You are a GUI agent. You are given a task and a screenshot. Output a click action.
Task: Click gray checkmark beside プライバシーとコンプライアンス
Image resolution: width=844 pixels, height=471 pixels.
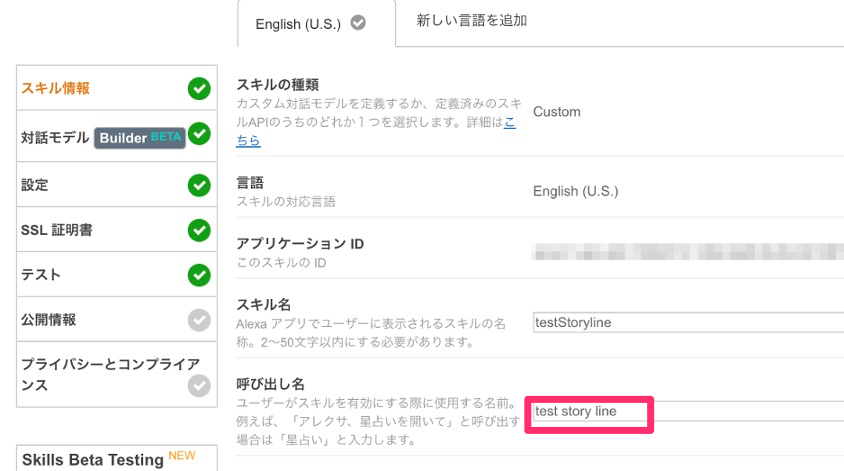[199, 385]
